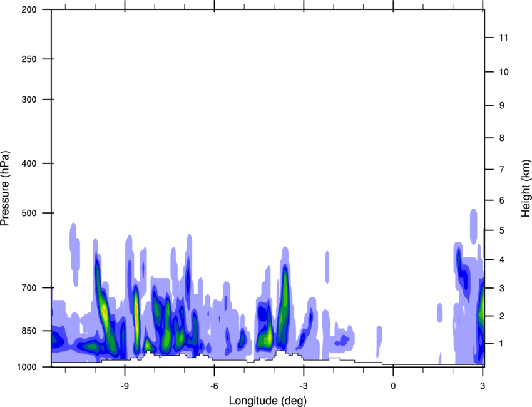The width and height of the screenshot is (532, 407).
Task: Click the Longitude (deg) axis title
Action: [268, 401]
